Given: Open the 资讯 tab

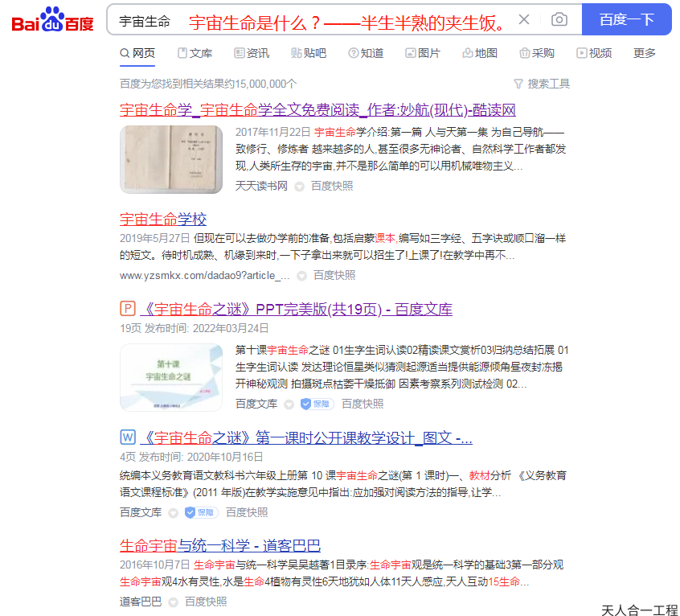Looking at the screenshot, I should click(x=252, y=53).
